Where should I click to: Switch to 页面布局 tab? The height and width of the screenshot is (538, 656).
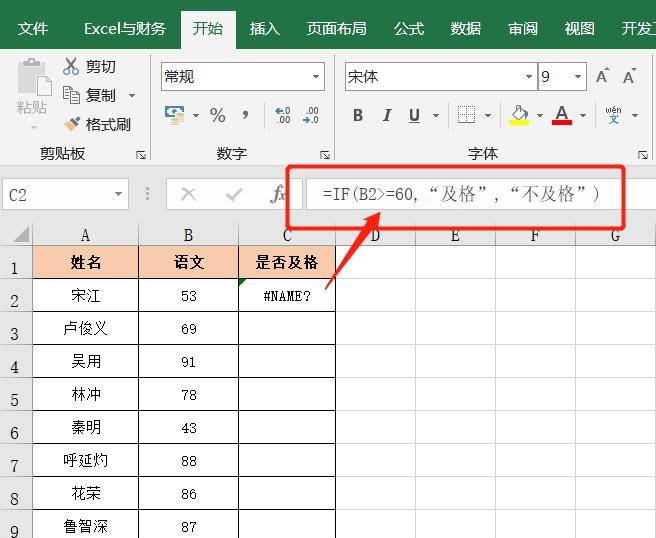337,29
